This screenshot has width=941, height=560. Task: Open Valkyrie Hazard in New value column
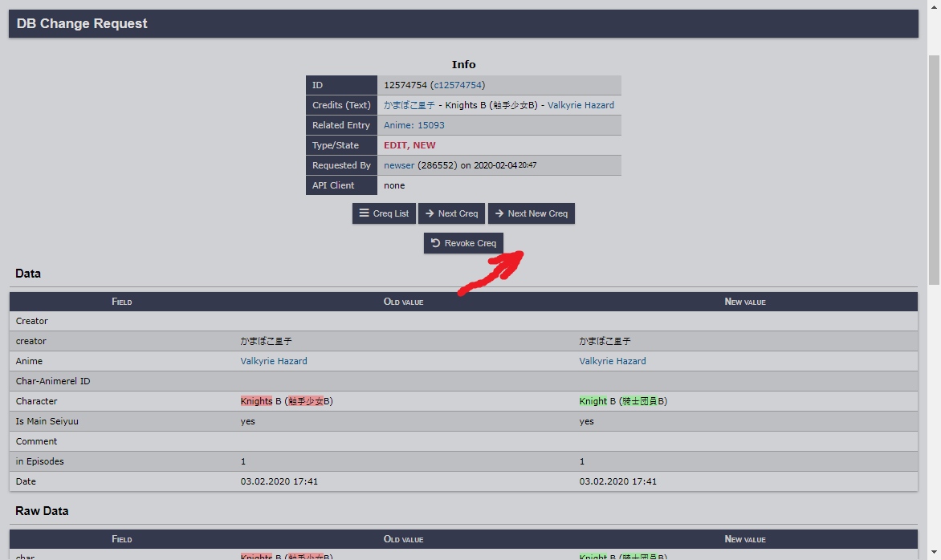tap(613, 361)
